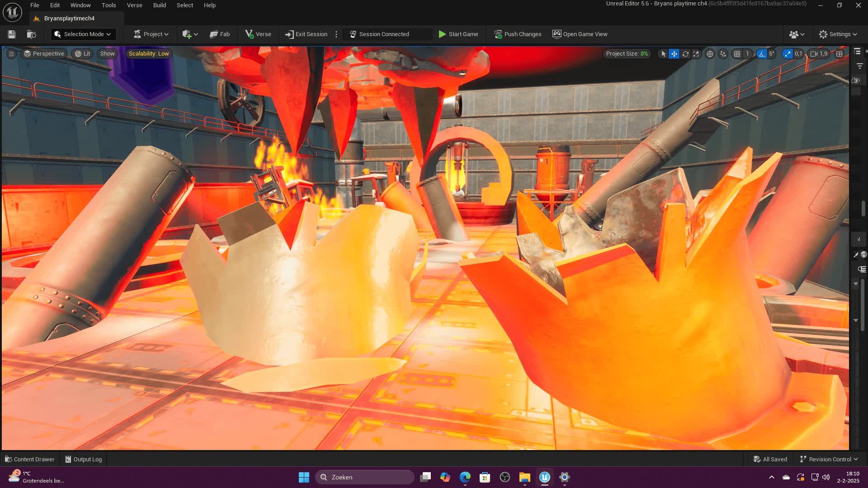Open the Build menu
Screen dimensions: 868x488
coord(159,5)
